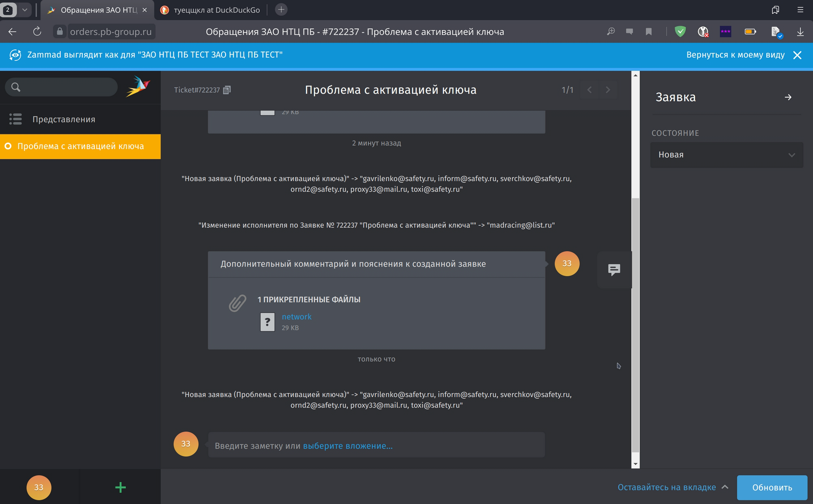Open the browser downloads arrow icon
This screenshot has height=504, width=813.
pyautogui.click(x=800, y=32)
